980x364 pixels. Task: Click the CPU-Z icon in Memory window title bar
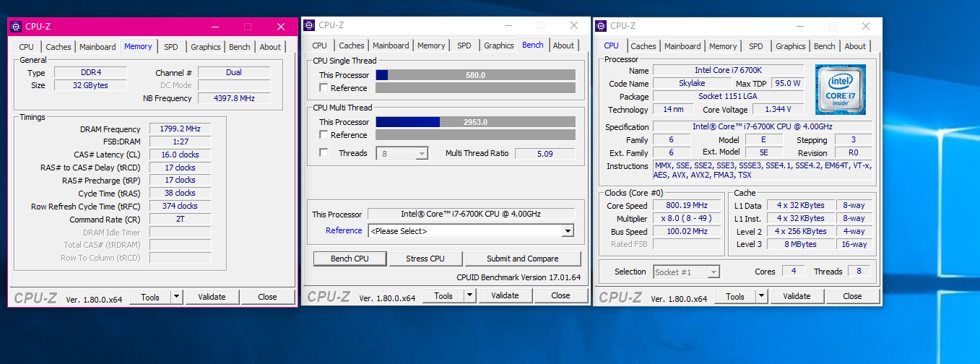(x=17, y=27)
